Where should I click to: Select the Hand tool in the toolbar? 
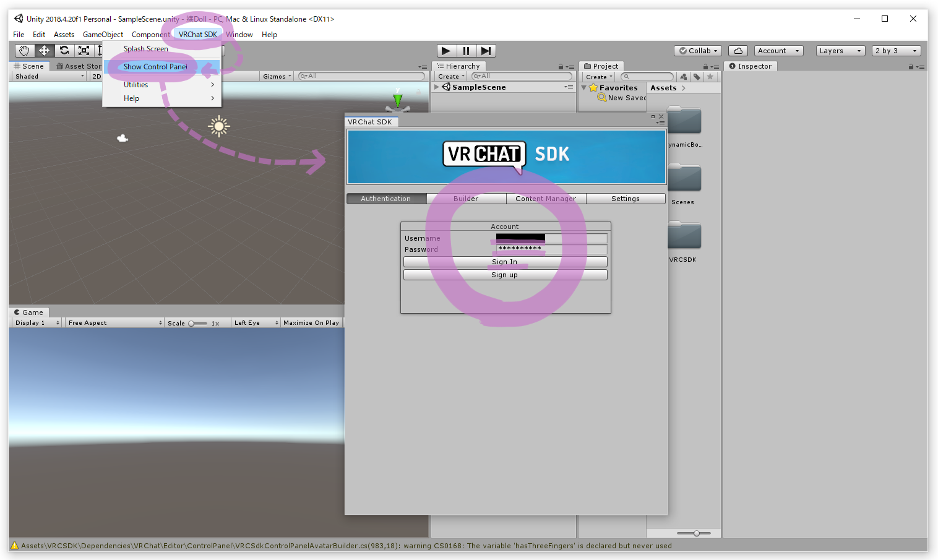(x=25, y=51)
